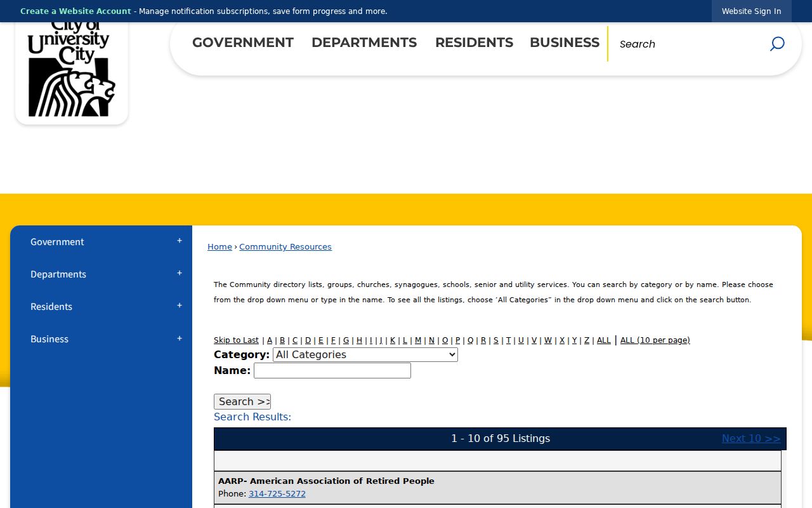Click Create a Website Account link

(75, 11)
